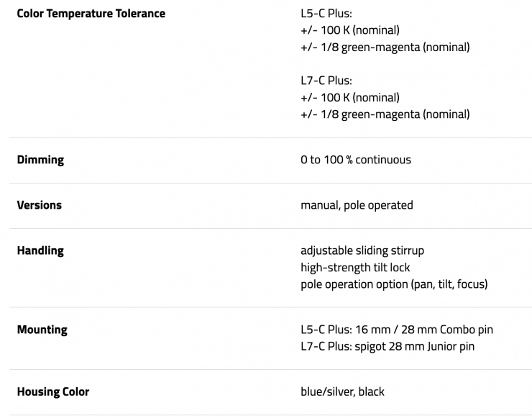532x416 pixels.
Task: Click the "0 to 100 % continuous" value
Action: [x=356, y=160]
